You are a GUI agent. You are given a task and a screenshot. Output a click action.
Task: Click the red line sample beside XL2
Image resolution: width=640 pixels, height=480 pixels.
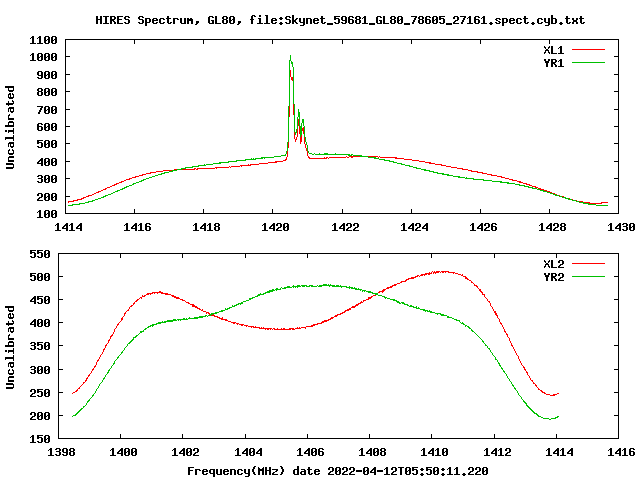pyautogui.click(x=588, y=264)
